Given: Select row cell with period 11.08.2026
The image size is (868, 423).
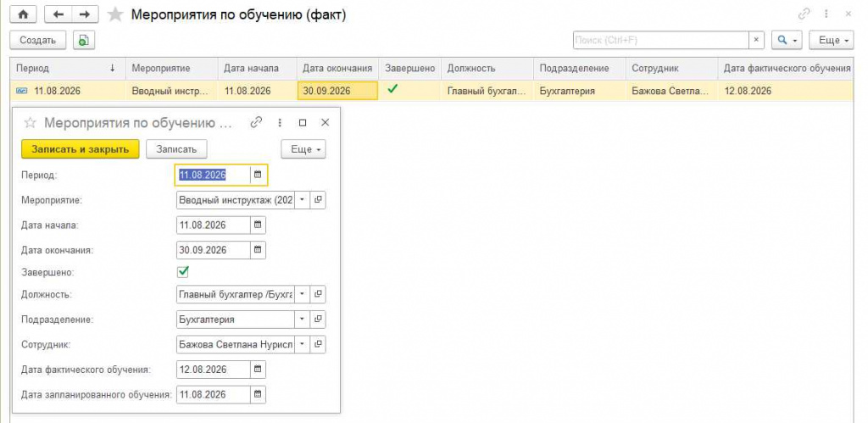Looking at the screenshot, I should pos(68,91).
